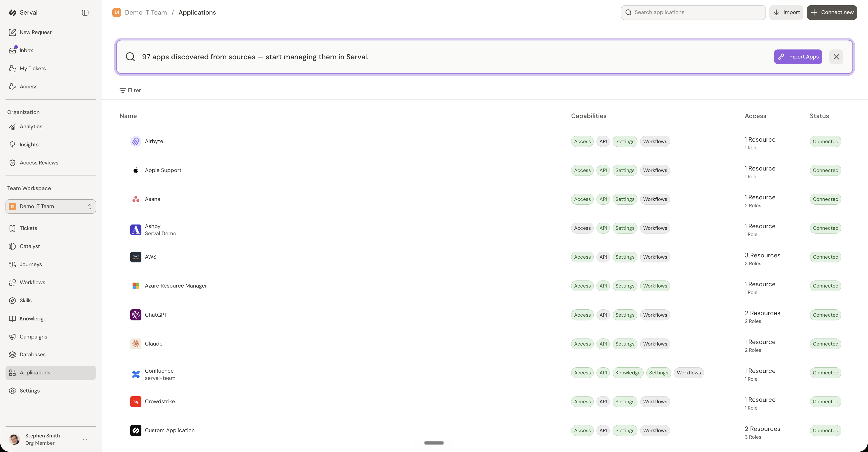Viewport: 868px width, 452px height.
Task: Open Skills in the sidebar
Action: 50,300
